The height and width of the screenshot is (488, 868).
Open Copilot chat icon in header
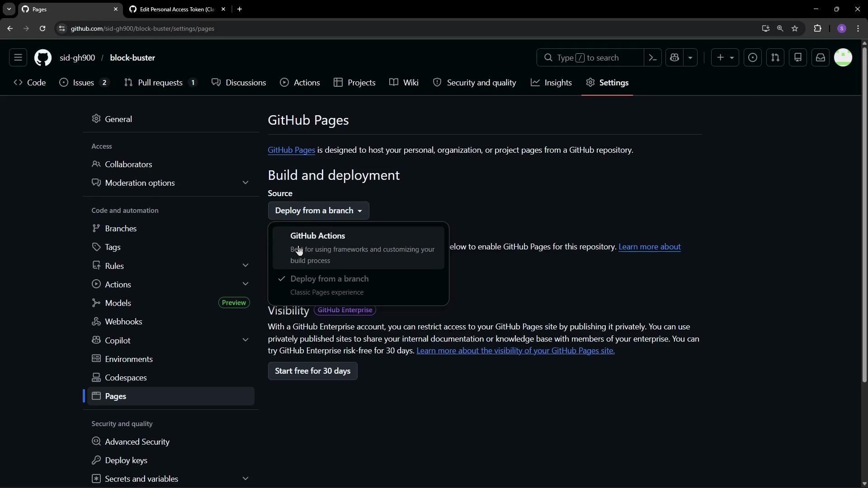tap(675, 58)
